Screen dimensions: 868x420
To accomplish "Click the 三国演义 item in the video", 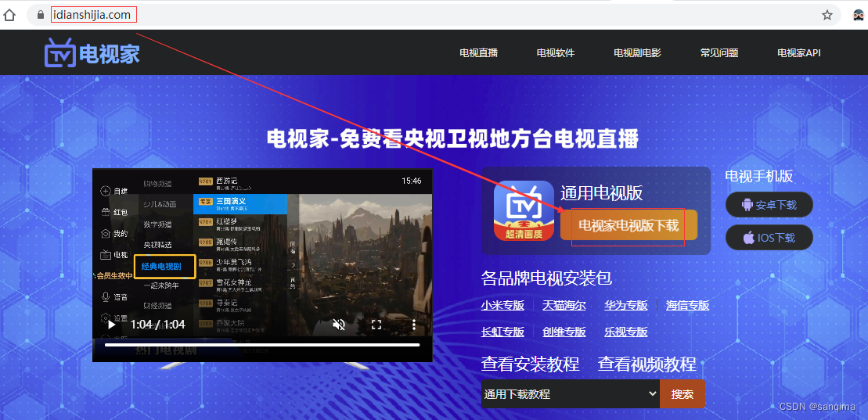I will tap(240, 203).
